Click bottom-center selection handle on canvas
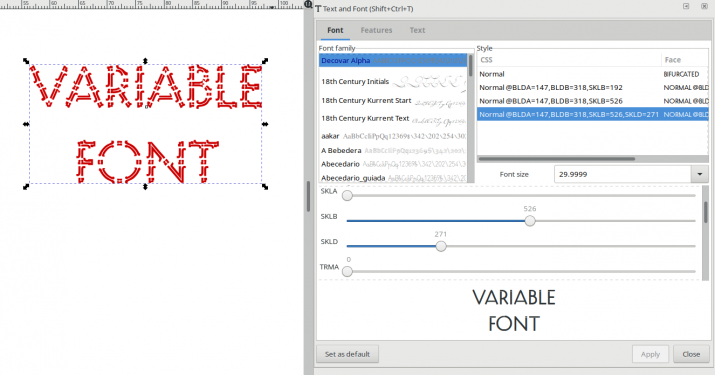The height and width of the screenshot is (375, 715). coord(145,187)
